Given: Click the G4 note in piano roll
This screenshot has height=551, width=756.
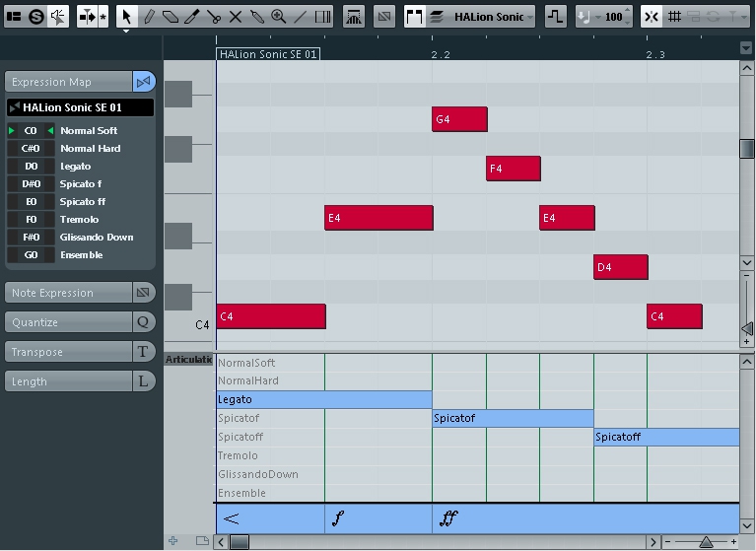Looking at the screenshot, I should (459, 119).
